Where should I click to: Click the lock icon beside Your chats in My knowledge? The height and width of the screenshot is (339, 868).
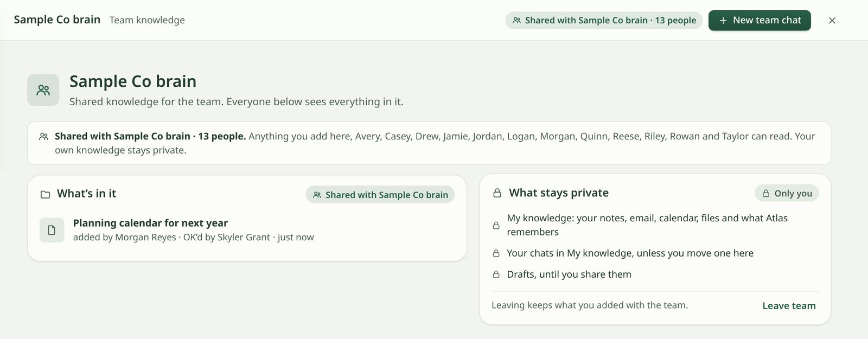tap(496, 253)
